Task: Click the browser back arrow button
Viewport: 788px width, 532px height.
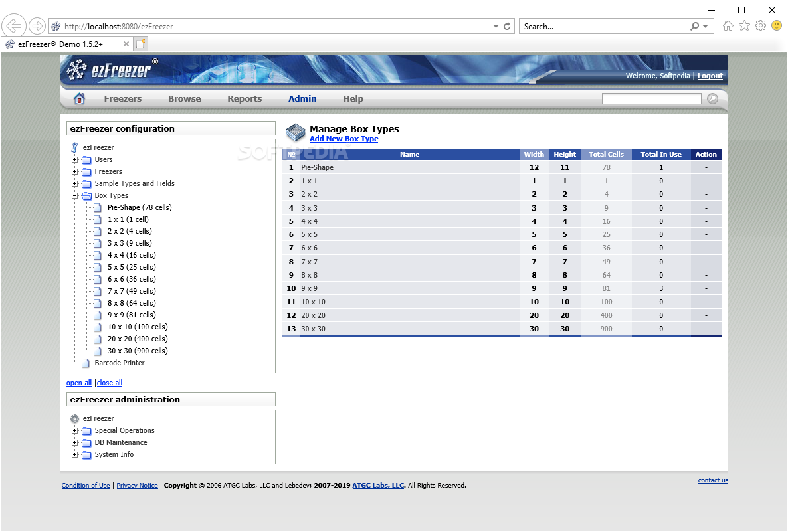Action: 14,26
